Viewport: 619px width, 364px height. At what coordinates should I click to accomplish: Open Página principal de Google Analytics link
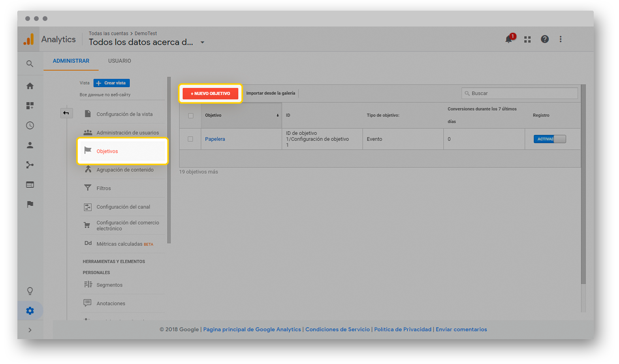point(252,329)
